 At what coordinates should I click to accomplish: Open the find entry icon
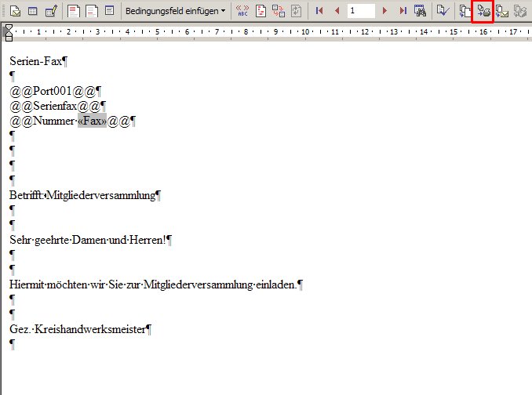420,11
